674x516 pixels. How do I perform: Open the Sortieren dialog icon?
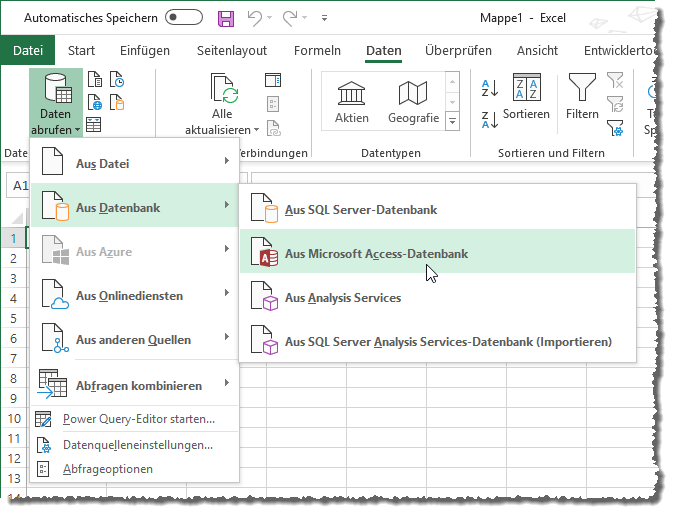click(527, 86)
